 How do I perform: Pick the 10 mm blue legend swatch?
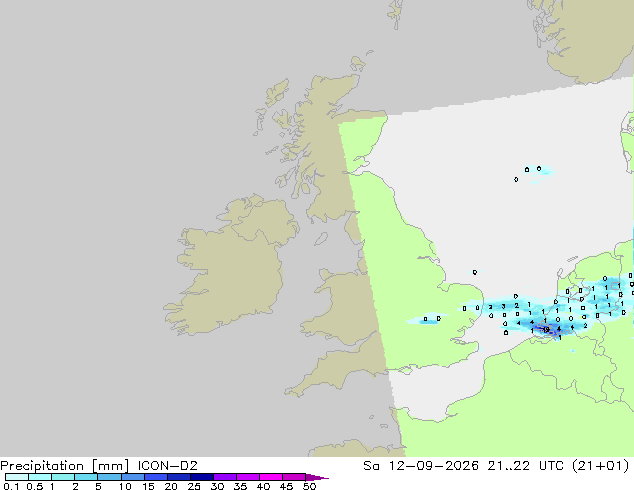133,477
